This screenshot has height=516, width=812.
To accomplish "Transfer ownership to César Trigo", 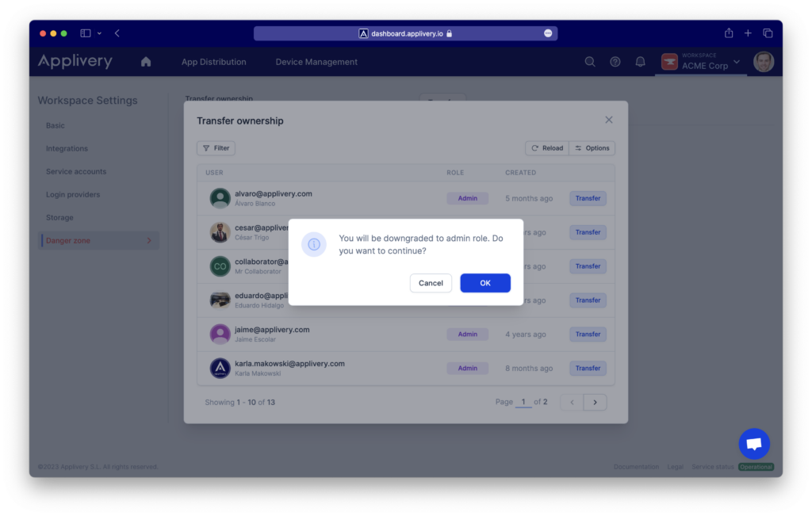I will click(588, 232).
